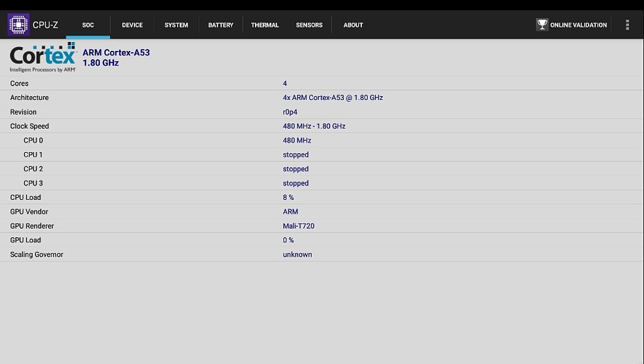Click the Revision row label
This screenshot has width=644, height=364.
click(23, 111)
